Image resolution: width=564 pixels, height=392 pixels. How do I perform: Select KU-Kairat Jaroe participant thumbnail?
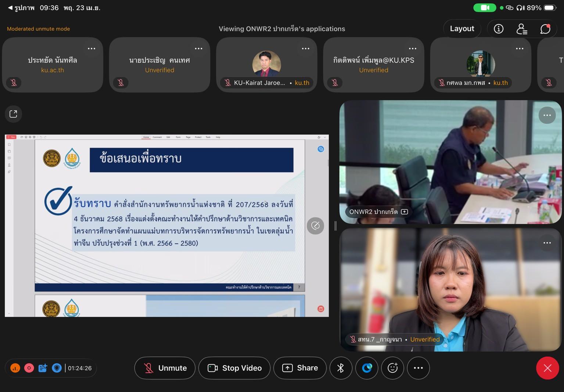[x=266, y=65]
